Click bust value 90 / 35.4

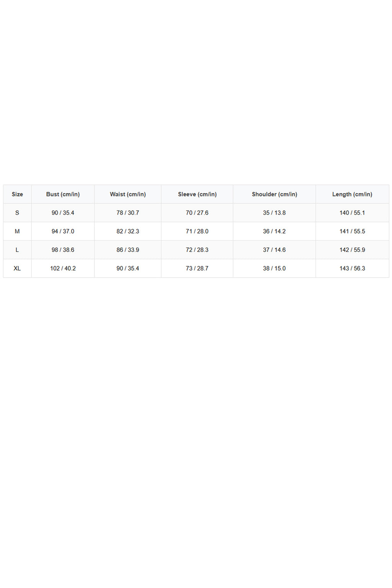click(x=63, y=213)
